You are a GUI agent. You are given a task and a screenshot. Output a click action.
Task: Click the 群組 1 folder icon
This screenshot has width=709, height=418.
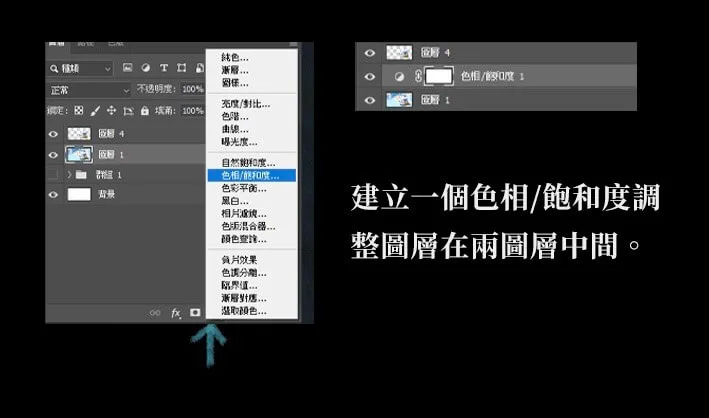tap(81, 175)
